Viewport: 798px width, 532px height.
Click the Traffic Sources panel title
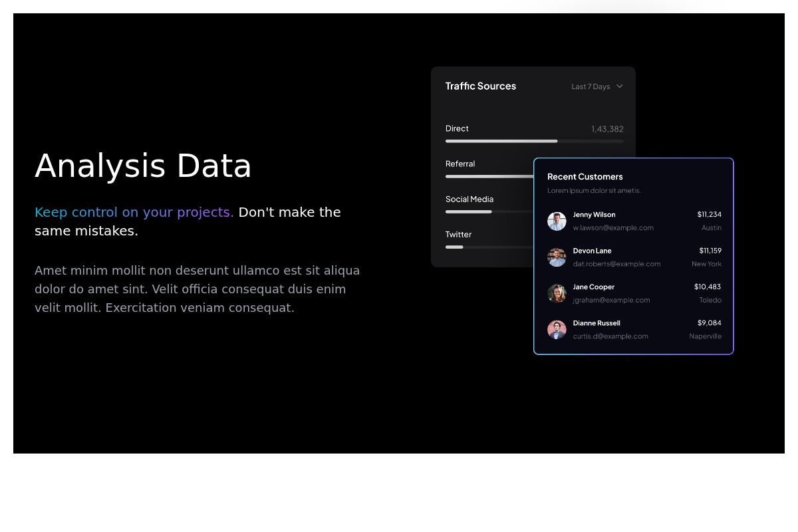pyautogui.click(x=480, y=86)
